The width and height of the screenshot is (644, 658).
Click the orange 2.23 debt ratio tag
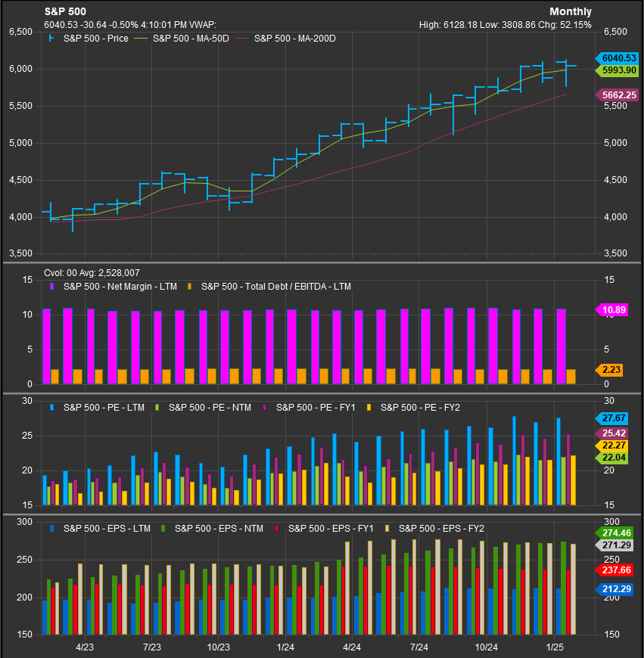(x=609, y=370)
